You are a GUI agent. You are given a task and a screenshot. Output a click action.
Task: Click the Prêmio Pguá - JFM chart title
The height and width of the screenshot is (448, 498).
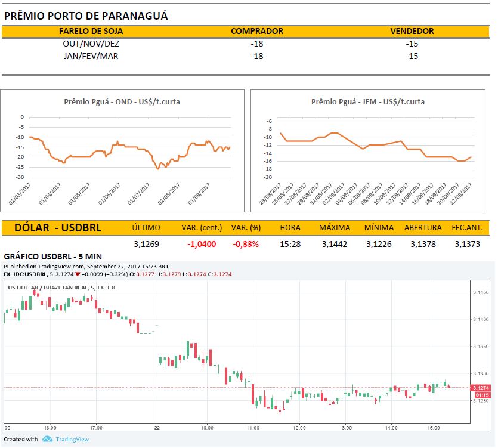pyautogui.click(x=368, y=102)
